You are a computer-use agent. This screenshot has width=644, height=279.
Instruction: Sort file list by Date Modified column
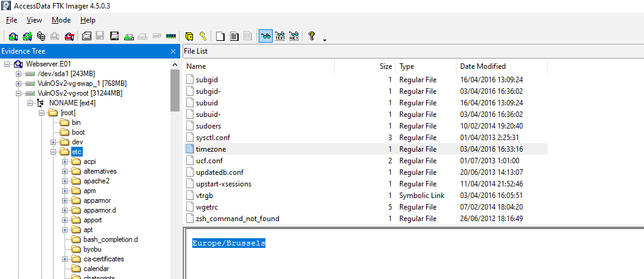483,66
